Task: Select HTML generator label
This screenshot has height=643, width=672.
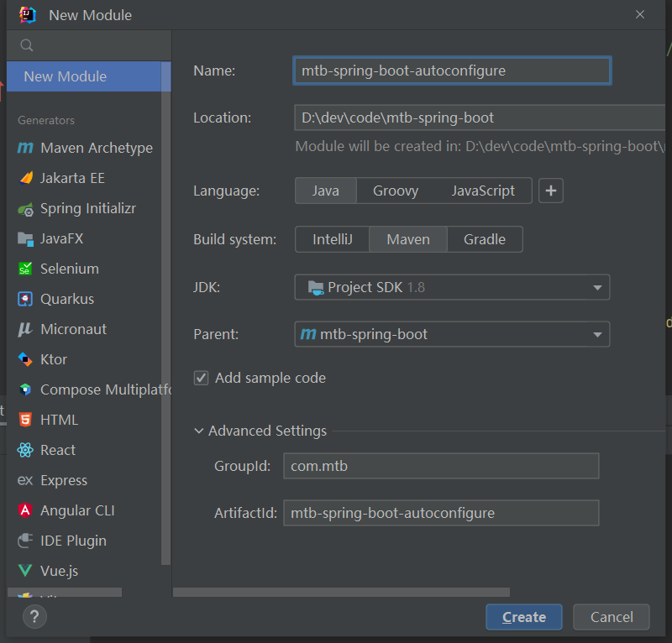Action: 59,420
